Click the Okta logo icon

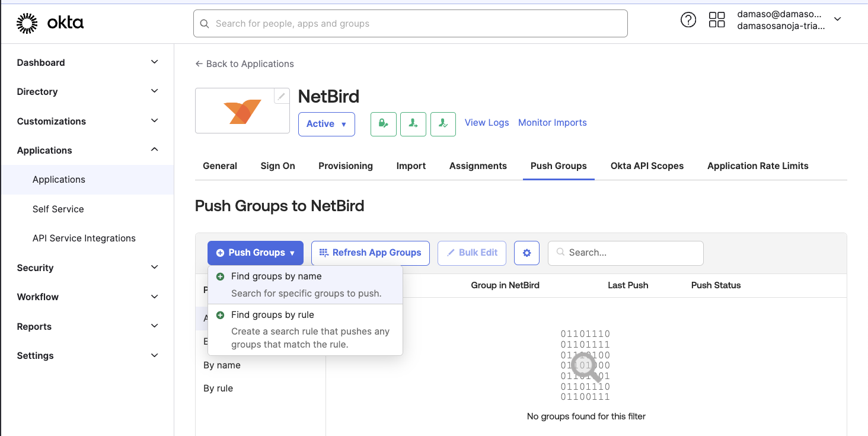coord(27,22)
